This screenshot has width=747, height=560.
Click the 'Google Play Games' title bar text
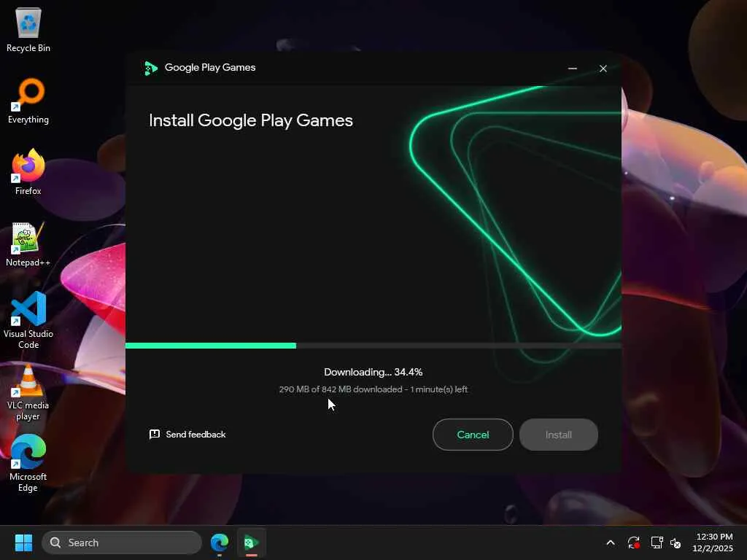210,68
